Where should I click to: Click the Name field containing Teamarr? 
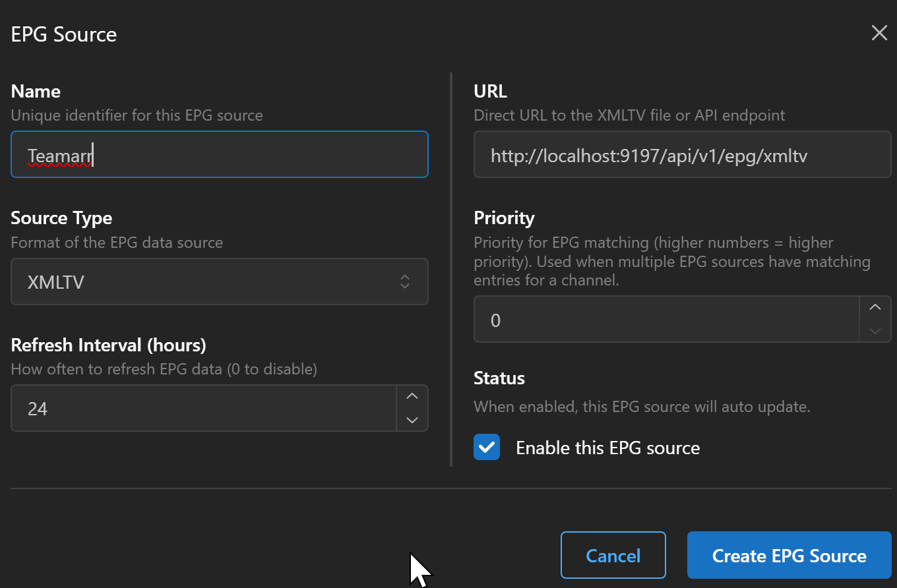coord(219,155)
